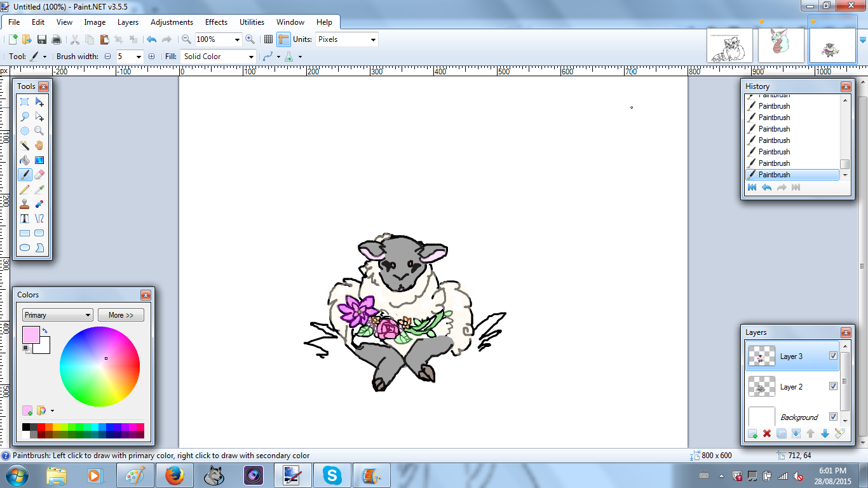Switch to the white wolf sketch thumbnail
Screen dimensions: 868x488
[729, 46]
